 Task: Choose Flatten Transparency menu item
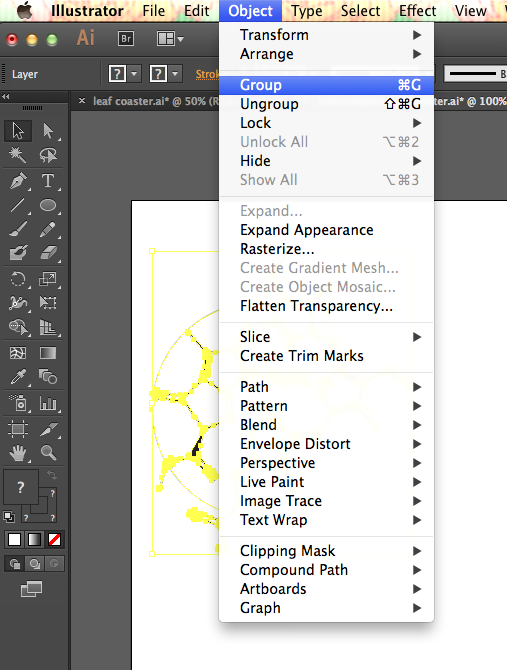point(326,306)
